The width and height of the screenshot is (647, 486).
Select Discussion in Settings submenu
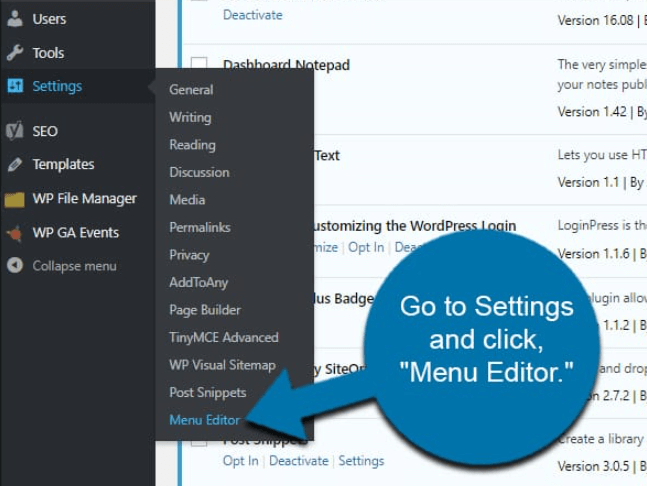[199, 172]
